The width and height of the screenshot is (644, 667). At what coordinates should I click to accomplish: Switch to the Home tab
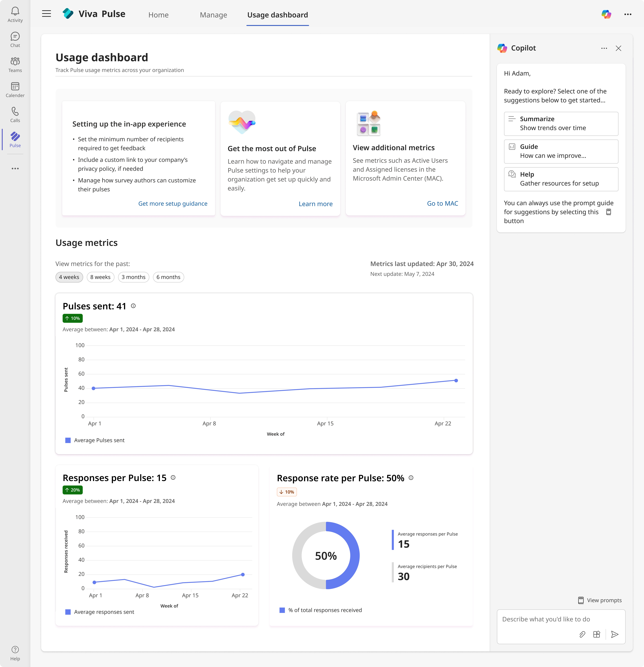pos(158,15)
